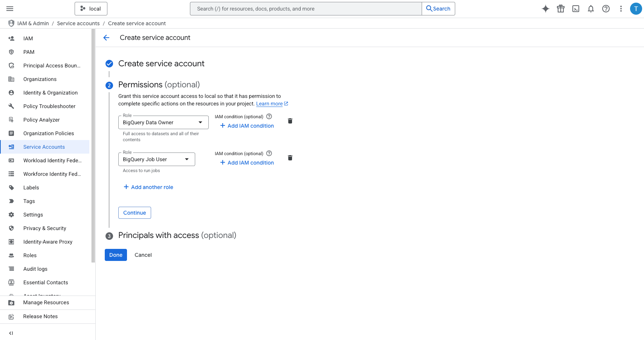Click the Roles hat icon

[x=11, y=255]
